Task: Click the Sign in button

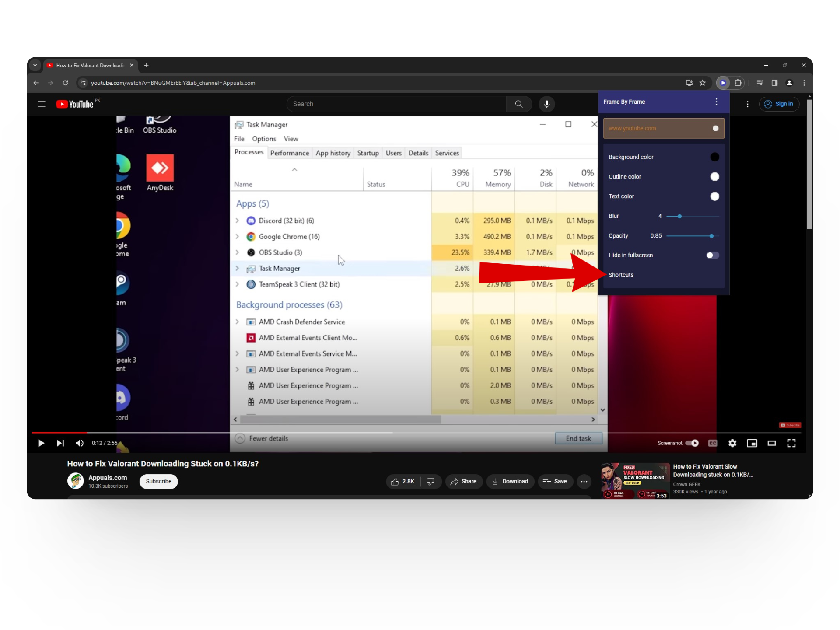Action: [x=779, y=104]
